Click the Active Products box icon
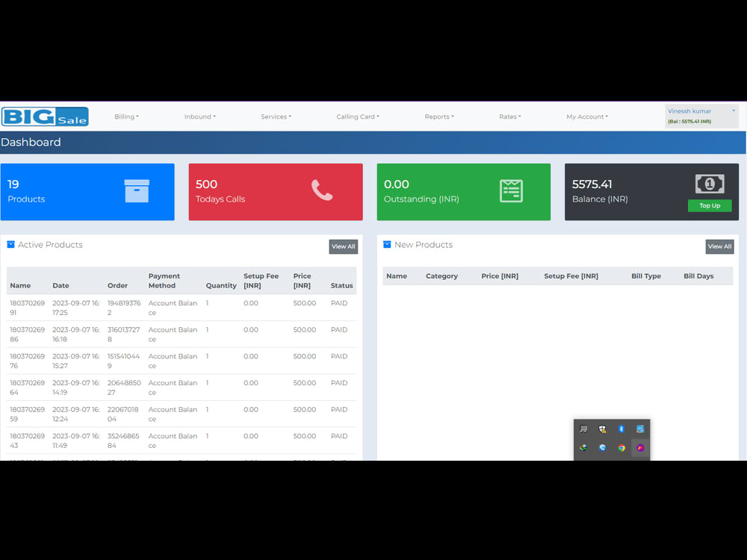Image resolution: width=747 pixels, height=560 pixels. pos(10,245)
